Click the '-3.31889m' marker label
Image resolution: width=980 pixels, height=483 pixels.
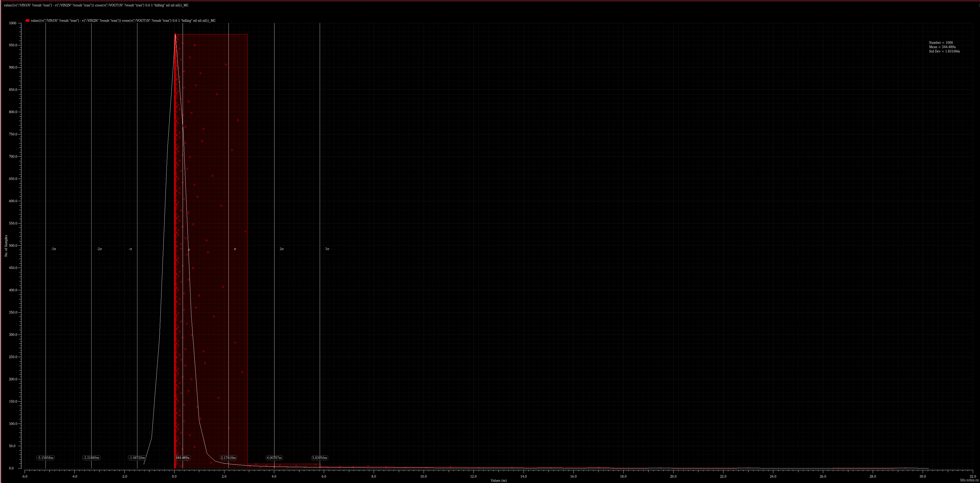91,457
